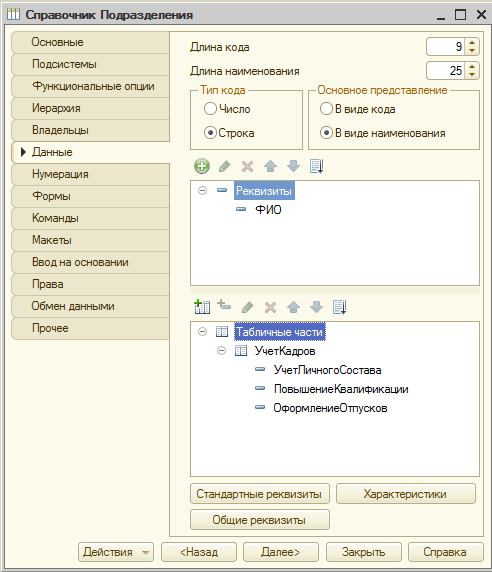Decrease Длина наименования with down spinner
Image resolution: width=492 pixels, height=572 pixels.
pos(472,75)
